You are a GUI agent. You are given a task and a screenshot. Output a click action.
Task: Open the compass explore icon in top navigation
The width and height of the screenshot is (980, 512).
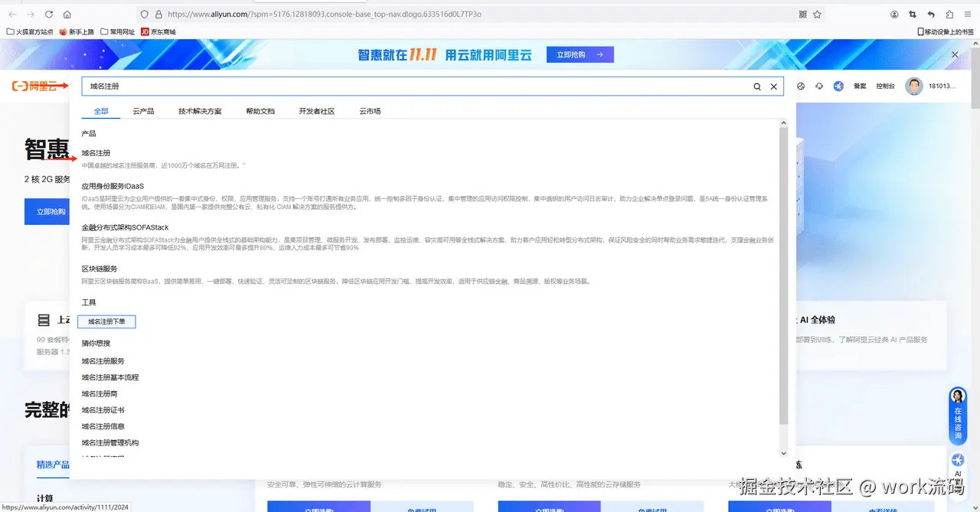point(802,86)
